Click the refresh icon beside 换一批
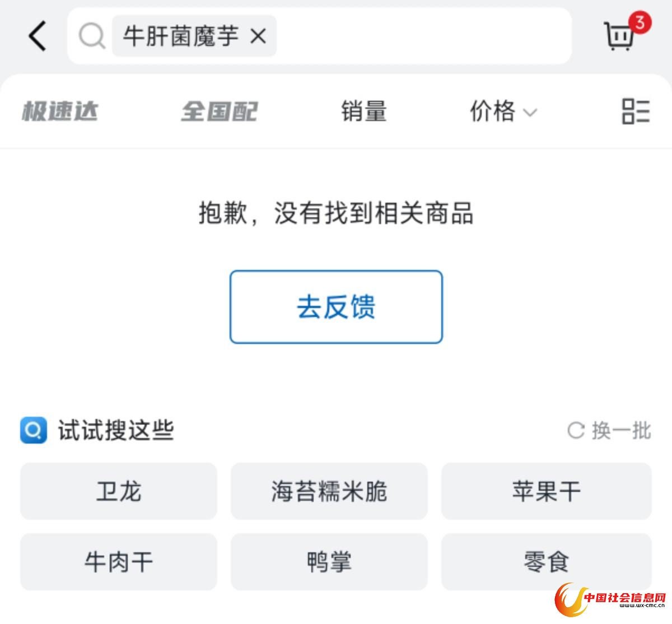This screenshot has height=624, width=672. pyautogui.click(x=576, y=430)
